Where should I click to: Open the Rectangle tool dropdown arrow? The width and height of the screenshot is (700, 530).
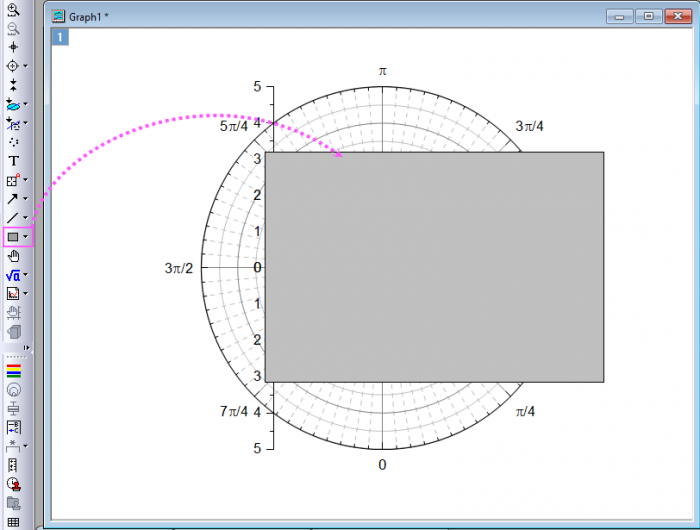point(26,237)
